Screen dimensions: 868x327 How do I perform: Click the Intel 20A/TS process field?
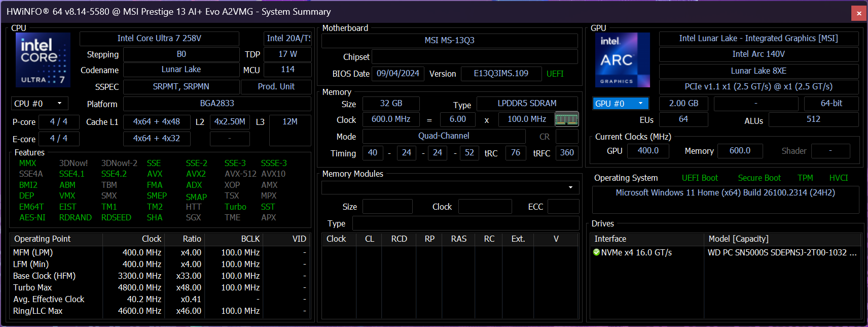click(x=288, y=39)
